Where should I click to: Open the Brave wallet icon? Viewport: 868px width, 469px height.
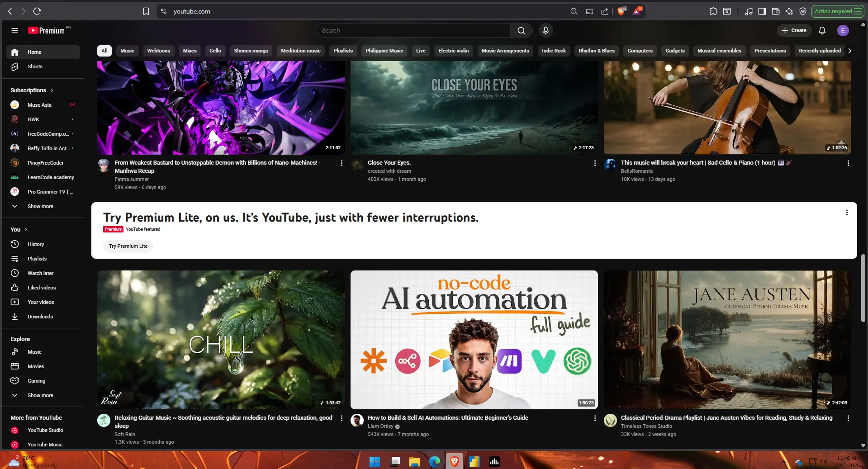pos(775,11)
